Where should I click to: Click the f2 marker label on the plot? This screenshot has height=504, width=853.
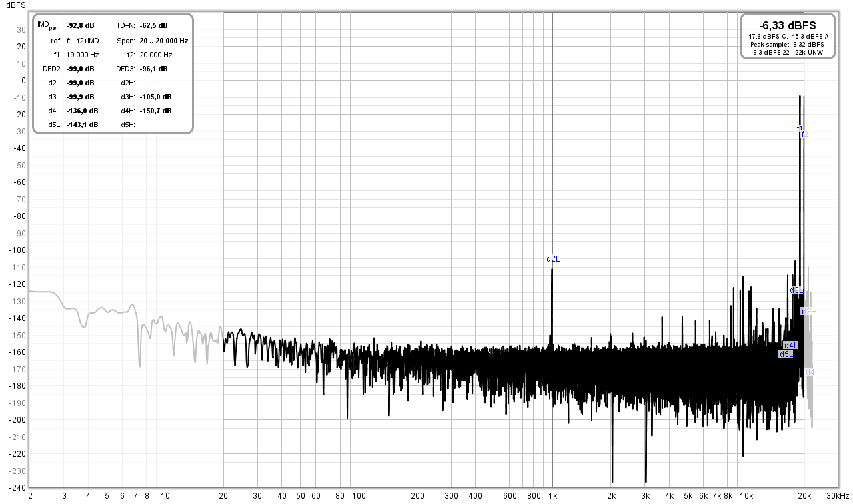coord(804,134)
